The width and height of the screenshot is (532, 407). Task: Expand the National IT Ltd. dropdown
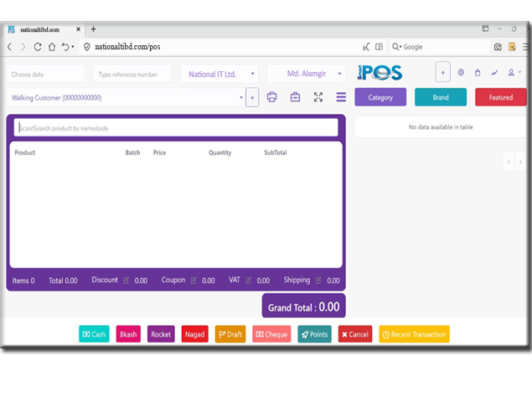218,74
